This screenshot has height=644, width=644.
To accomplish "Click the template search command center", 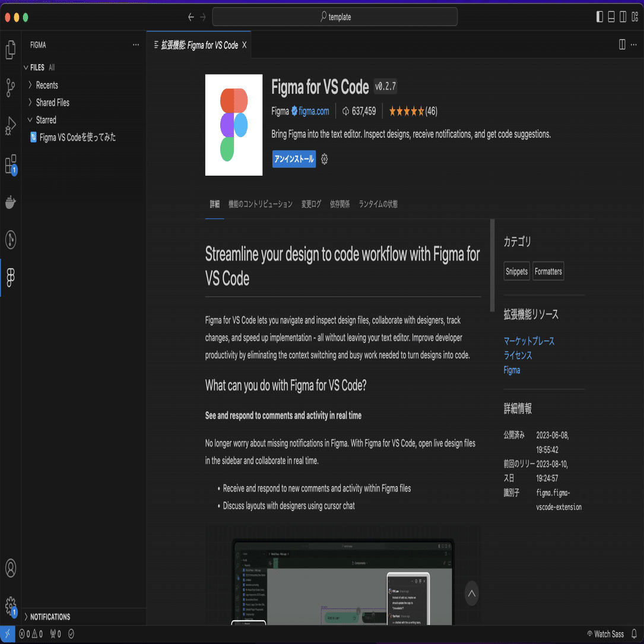I will click(x=335, y=17).
